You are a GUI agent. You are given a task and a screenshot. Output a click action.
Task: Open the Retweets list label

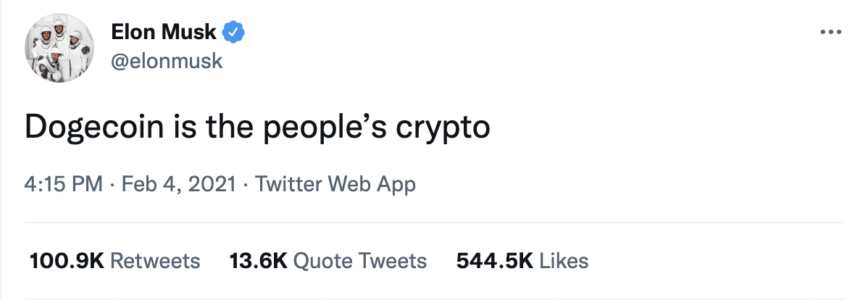(x=155, y=261)
